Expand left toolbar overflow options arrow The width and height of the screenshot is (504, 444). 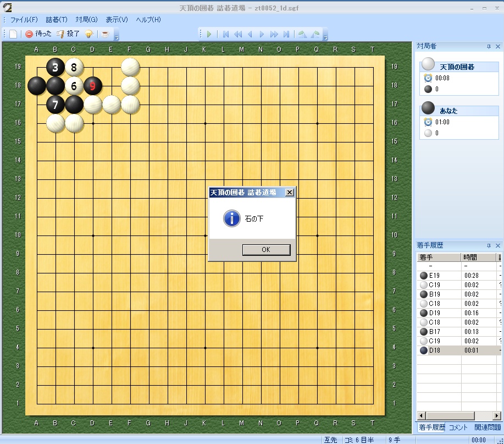[x=116, y=36]
